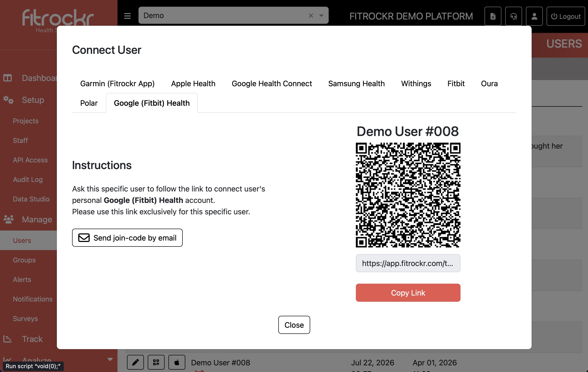This screenshot has height=372, width=588.
Task: Open the user profile icon
Action: pos(534,16)
